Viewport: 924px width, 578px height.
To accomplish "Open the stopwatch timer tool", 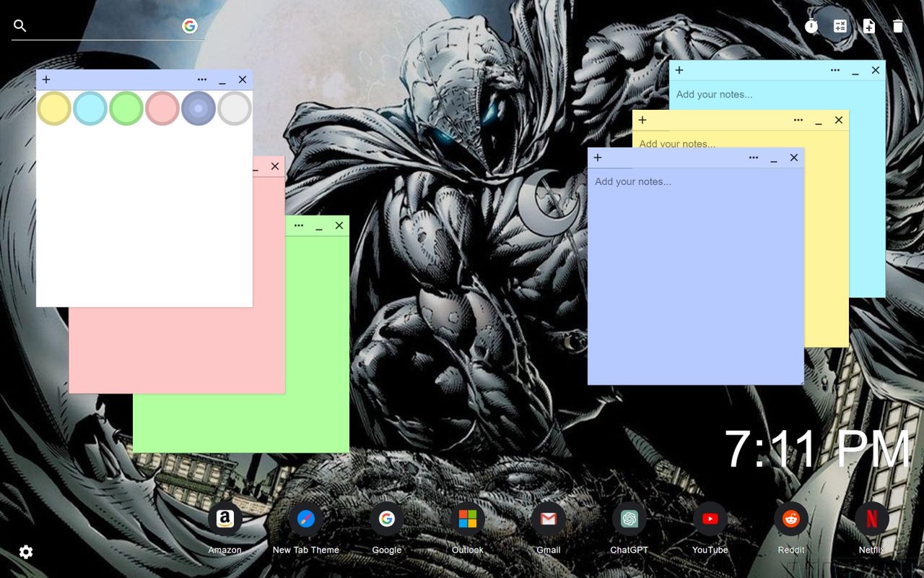I will 811,26.
